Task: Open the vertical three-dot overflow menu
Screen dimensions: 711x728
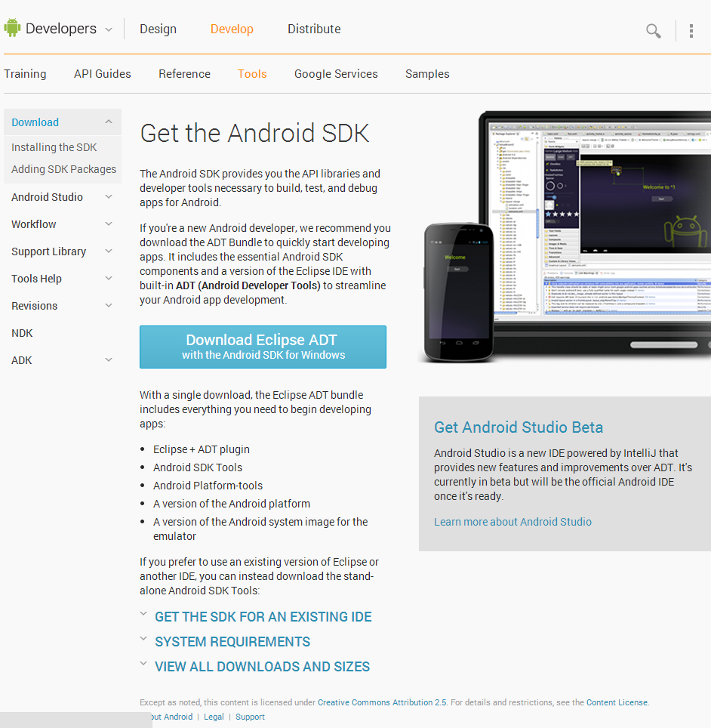Action: (691, 31)
